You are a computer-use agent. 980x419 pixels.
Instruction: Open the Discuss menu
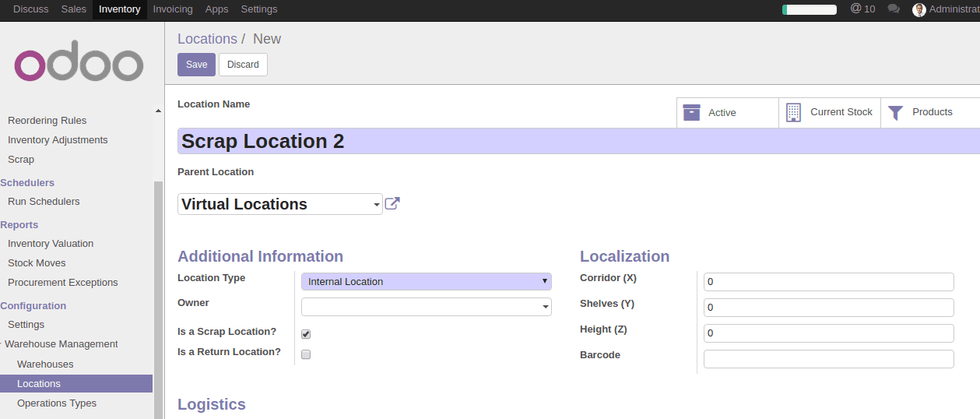(31, 9)
